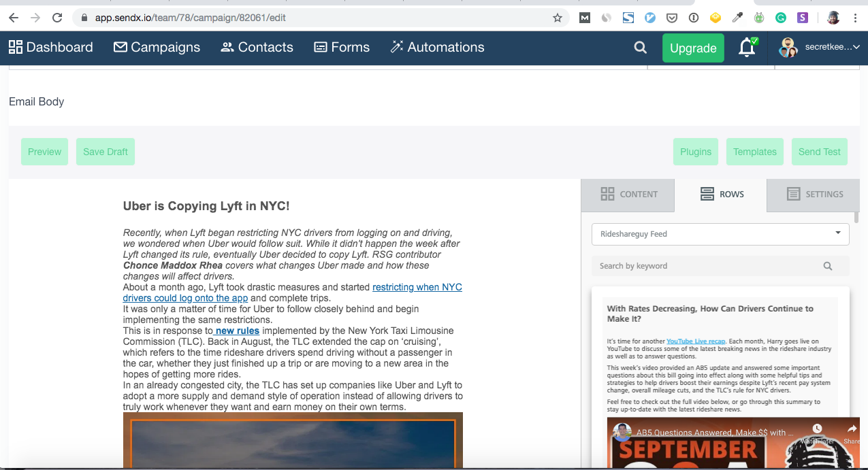The width and height of the screenshot is (868, 470).
Task: Switch to the ROWS tab
Action: click(x=720, y=195)
